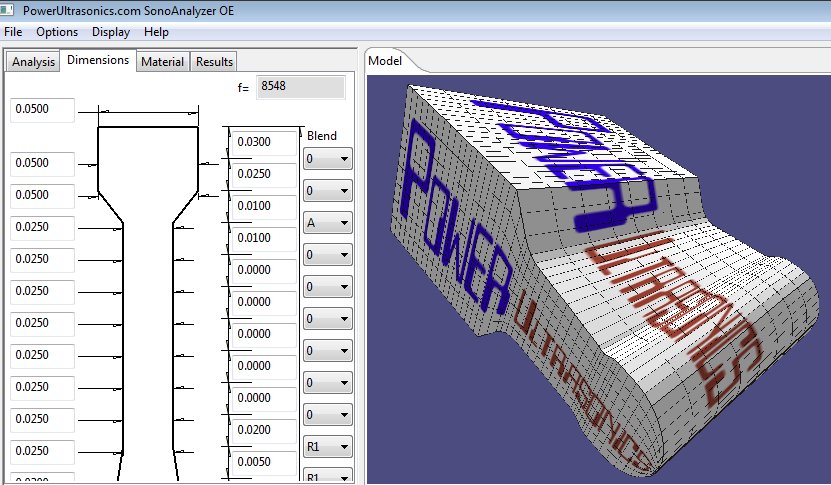Click the 0.0200 length field

pyautogui.click(x=264, y=430)
